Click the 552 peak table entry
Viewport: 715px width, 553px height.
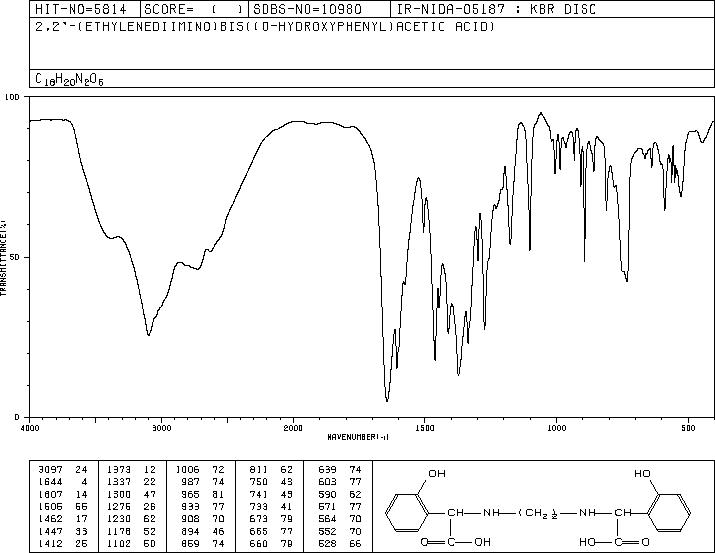pos(340,532)
